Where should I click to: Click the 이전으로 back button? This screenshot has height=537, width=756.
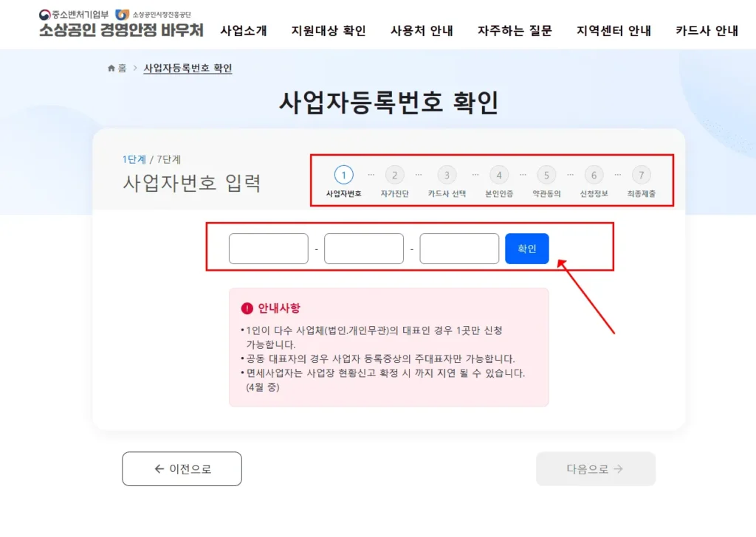(181, 469)
